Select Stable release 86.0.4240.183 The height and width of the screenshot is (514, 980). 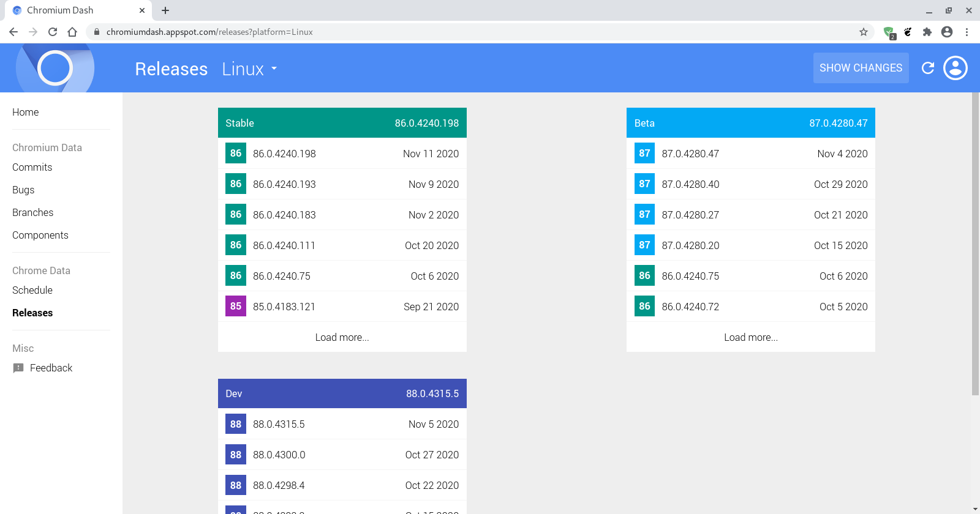[x=342, y=215]
